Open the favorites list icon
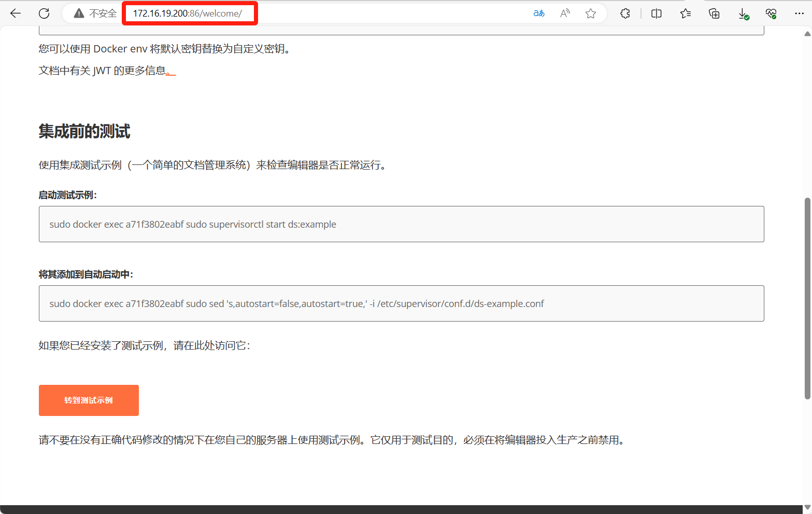Viewport: 812px width, 514px height. click(x=686, y=13)
